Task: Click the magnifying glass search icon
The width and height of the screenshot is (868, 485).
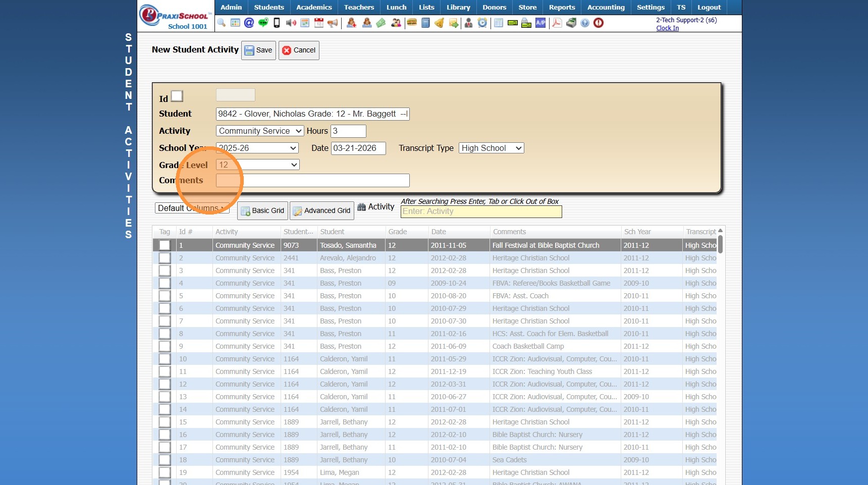Action: [222, 23]
